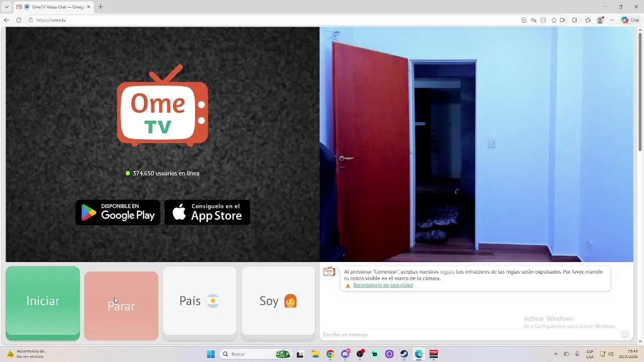Open the browser profile avatar
The image size is (644, 362).
600,20
